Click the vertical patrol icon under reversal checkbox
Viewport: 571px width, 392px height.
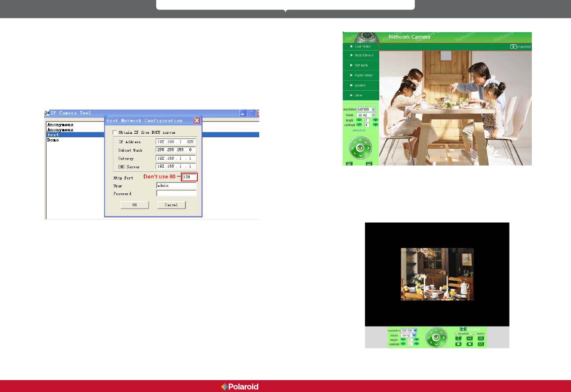pos(458,338)
